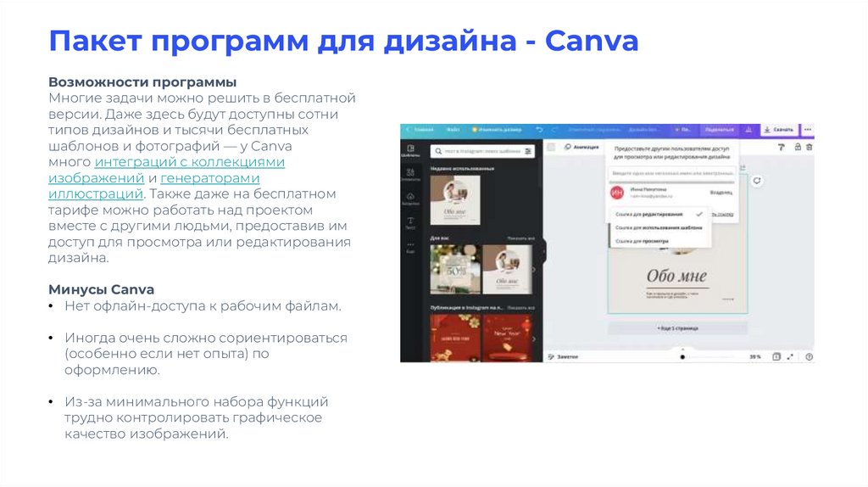Open the red New Year template thumbnail
This screenshot has width=868, height=487.
(507, 339)
